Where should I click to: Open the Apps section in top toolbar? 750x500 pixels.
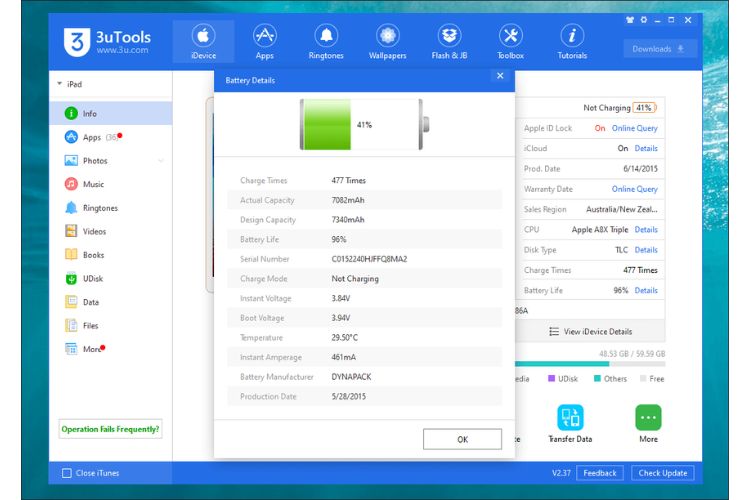pyautogui.click(x=265, y=42)
